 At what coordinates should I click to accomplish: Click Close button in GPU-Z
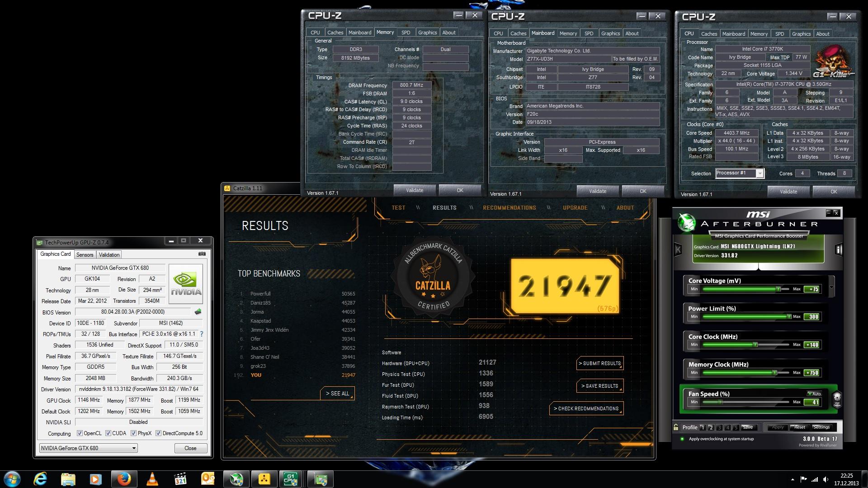click(190, 448)
